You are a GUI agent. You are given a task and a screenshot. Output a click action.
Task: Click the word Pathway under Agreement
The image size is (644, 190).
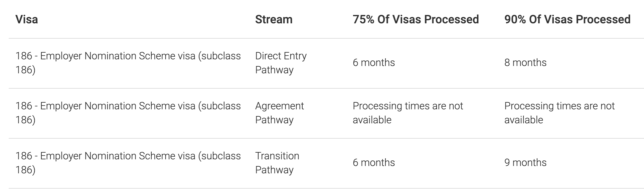[274, 120]
